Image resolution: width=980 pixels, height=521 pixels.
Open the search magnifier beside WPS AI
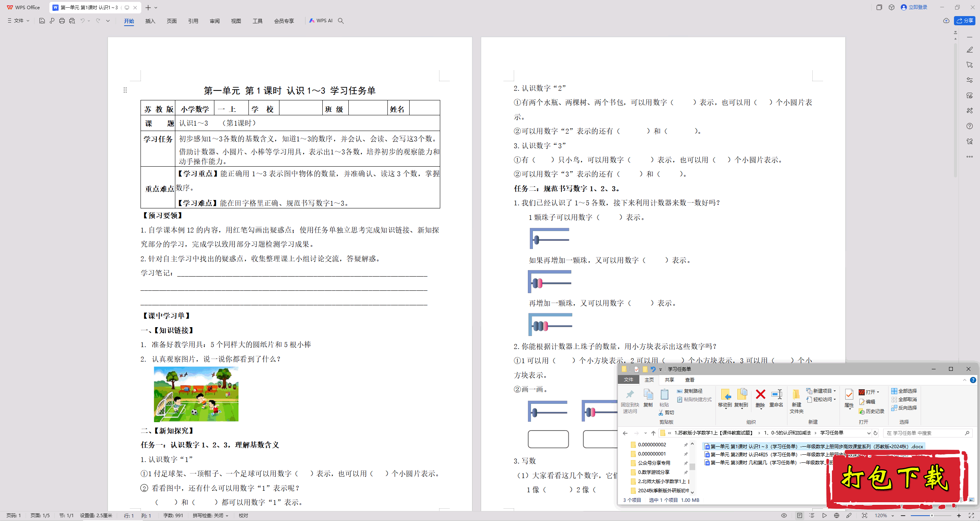pyautogui.click(x=341, y=21)
